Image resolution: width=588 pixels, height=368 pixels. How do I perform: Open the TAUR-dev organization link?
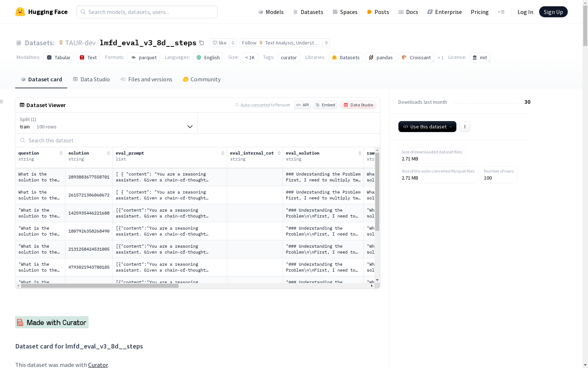click(80, 43)
